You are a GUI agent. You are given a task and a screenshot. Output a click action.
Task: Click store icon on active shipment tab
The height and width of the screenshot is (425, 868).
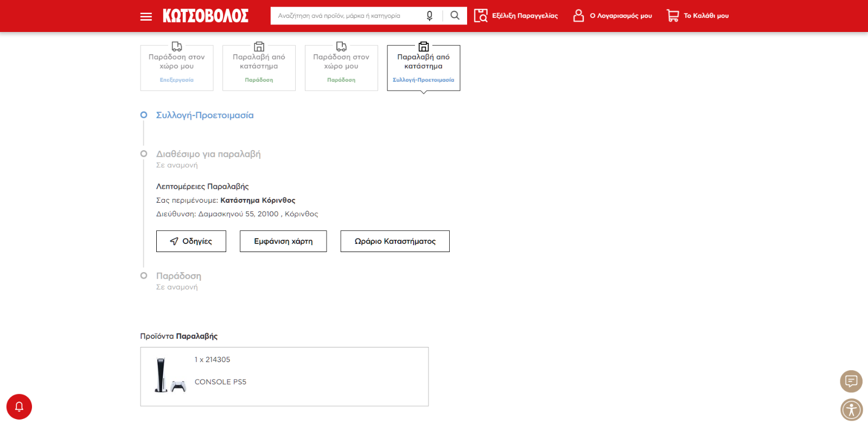click(424, 47)
